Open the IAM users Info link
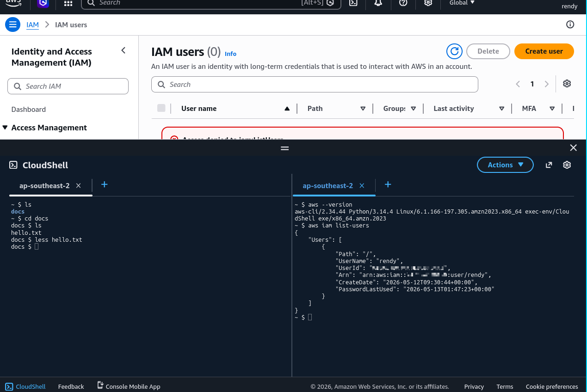The width and height of the screenshot is (587, 392). [230, 54]
